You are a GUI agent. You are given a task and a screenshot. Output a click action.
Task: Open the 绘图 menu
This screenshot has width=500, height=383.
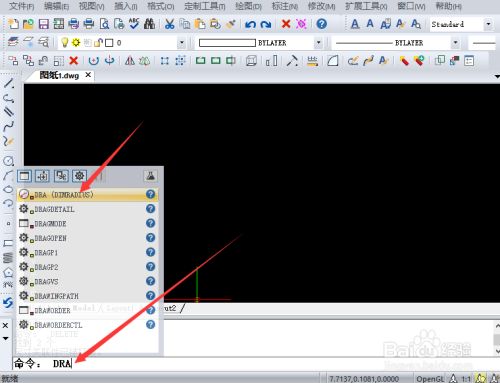tap(248, 6)
